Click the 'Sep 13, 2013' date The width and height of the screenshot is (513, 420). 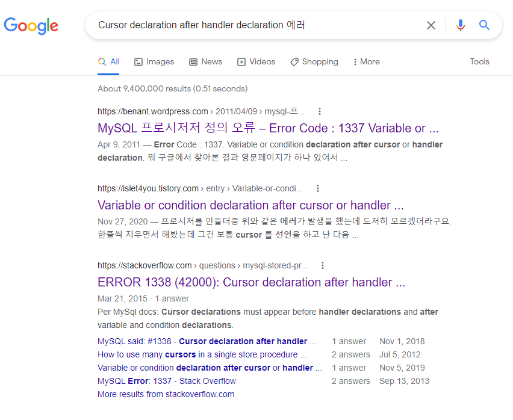click(405, 381)
